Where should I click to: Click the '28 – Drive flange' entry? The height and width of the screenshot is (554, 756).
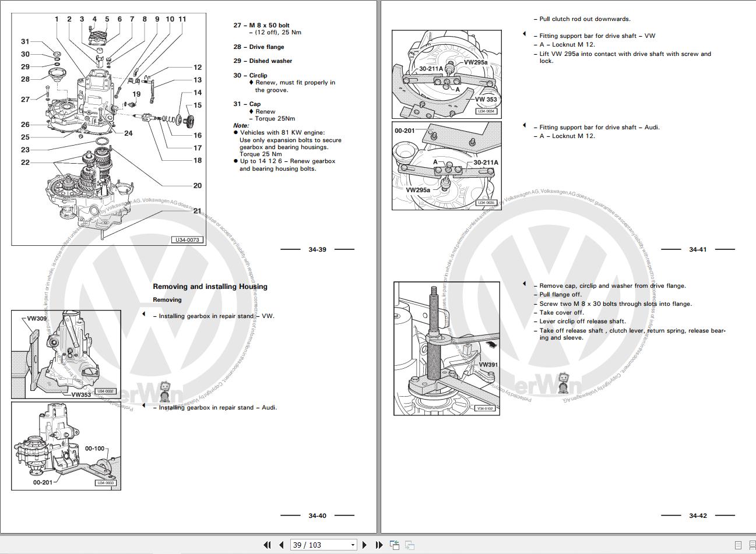259,47
